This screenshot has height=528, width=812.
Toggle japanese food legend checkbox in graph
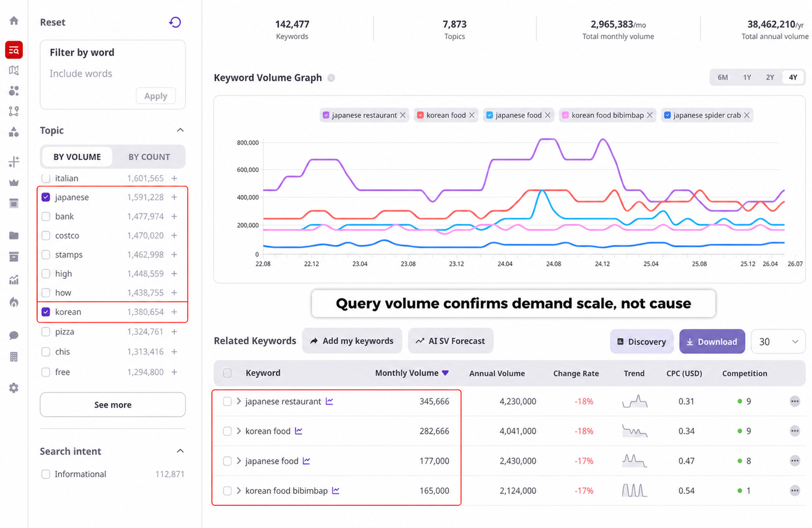(x=490, y=115)
